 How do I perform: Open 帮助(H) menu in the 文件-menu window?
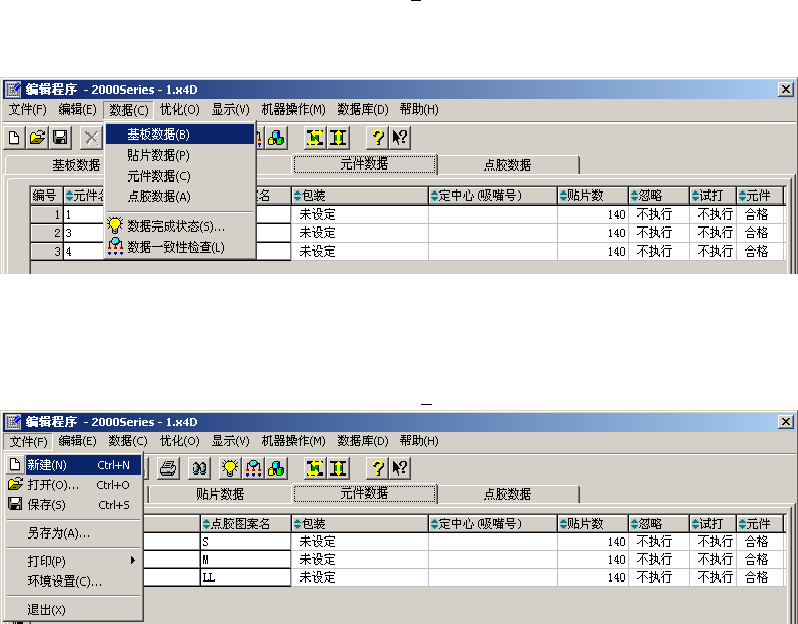(419, 441)
